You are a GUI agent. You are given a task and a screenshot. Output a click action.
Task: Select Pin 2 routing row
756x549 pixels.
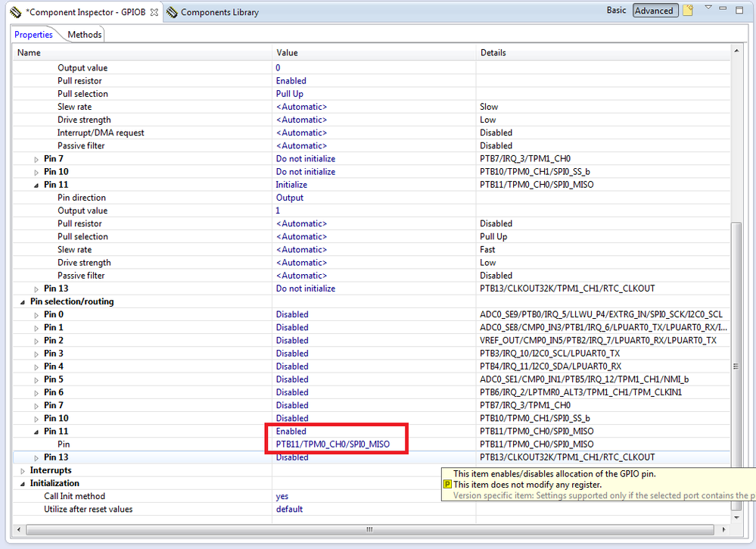[372, 340]
